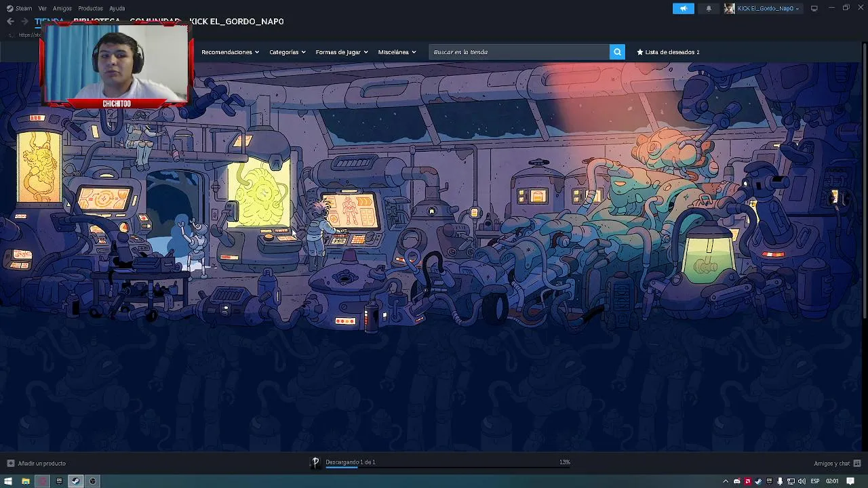Open the notifications bell
Viewport: 868px width, 488px height.
point(709,8)
